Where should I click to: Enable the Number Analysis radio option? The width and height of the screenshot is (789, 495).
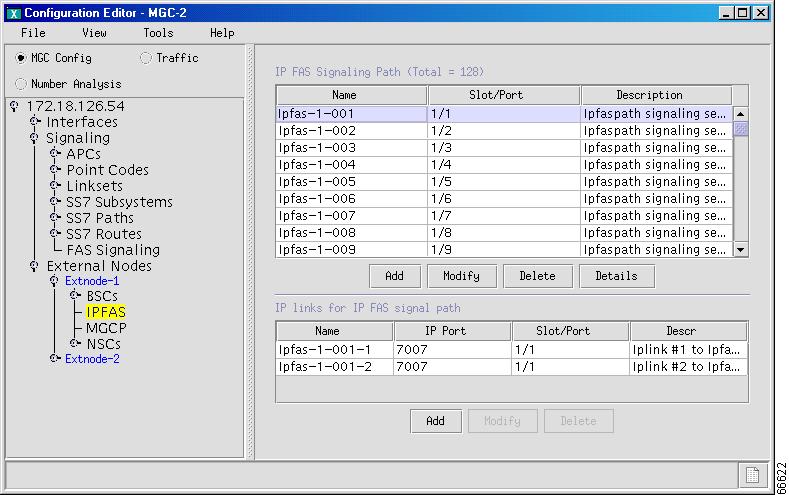[21, 84]
